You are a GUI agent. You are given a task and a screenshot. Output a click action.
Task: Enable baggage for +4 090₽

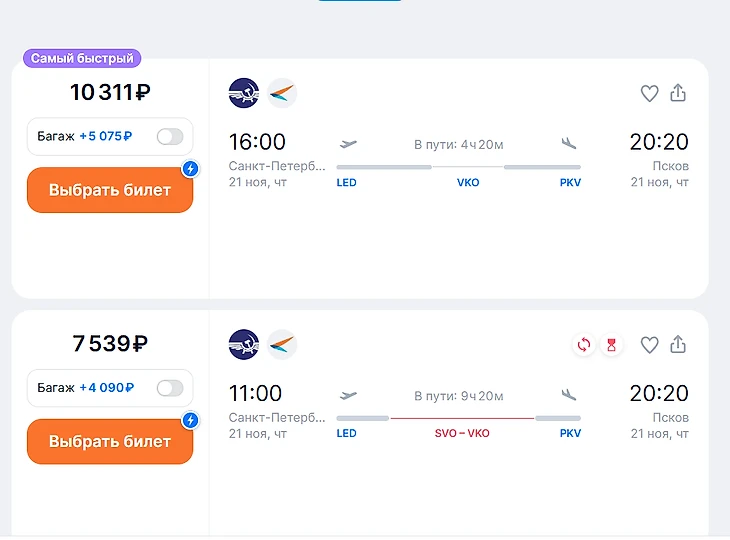(x=170, y=387)
